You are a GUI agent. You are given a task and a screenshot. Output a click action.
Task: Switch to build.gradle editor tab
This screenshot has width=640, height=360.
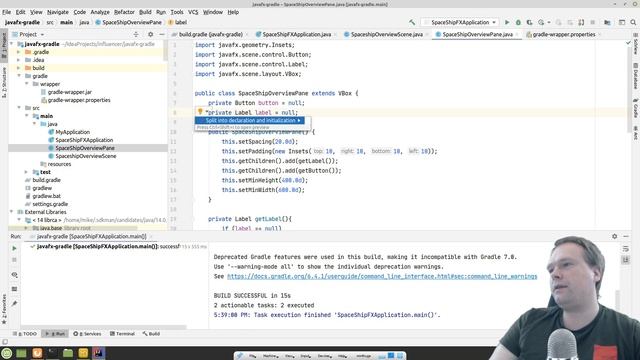tap(211, 35)
